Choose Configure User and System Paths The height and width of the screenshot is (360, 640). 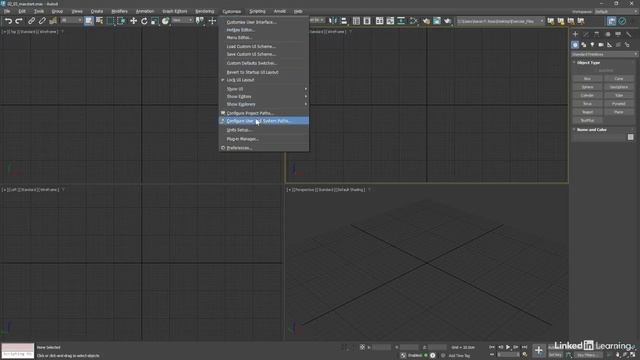(x=264, y=121)
